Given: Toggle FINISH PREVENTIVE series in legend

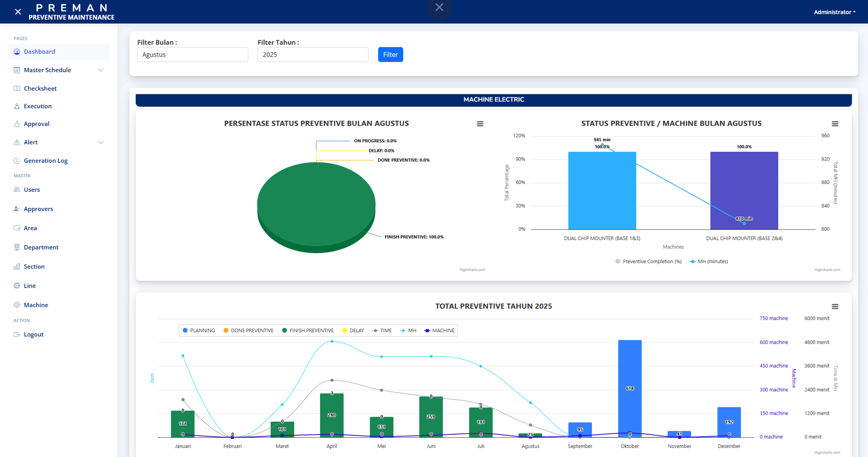Looking at the screenshot, I should click(x=308, y=331).
